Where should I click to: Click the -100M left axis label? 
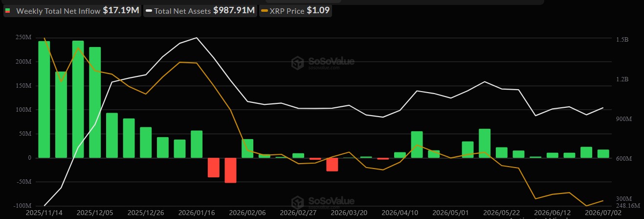coord(22,205)
